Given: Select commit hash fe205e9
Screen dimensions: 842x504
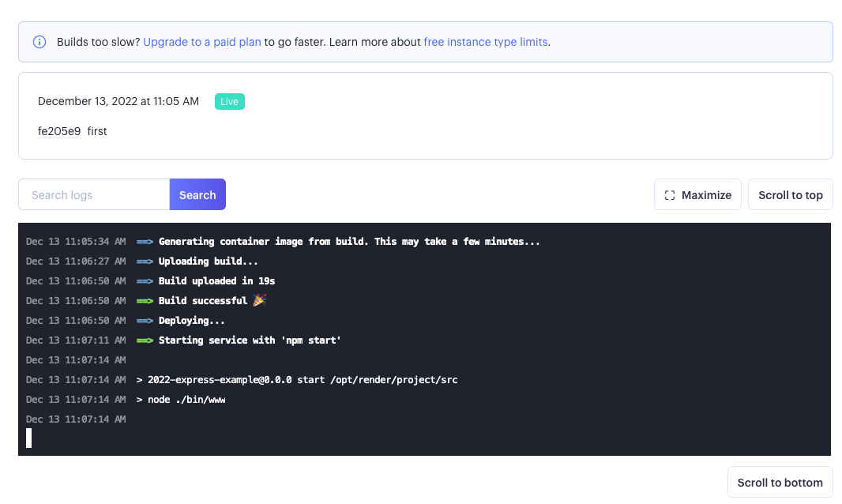Looking at the screenshot, I should 59,131.
